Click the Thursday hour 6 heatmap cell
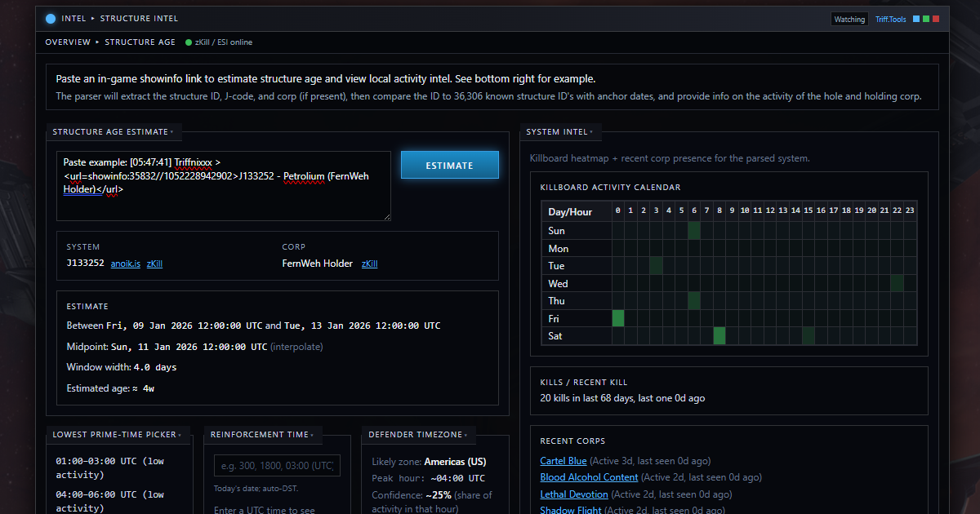The image size is (980, 514). click(x=694, y=301)
